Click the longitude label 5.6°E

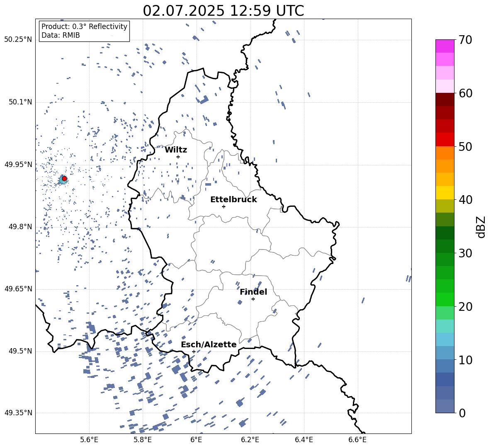89,440
